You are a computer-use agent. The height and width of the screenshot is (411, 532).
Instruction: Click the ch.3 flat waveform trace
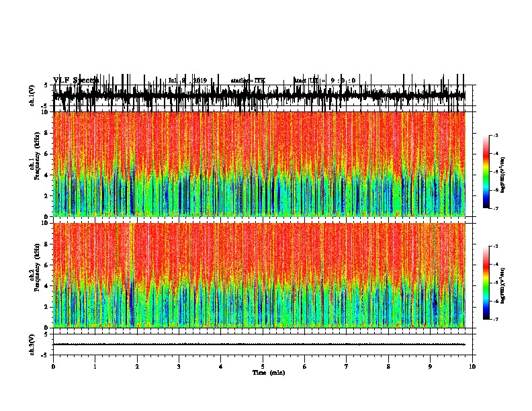(x=259, y=345)
